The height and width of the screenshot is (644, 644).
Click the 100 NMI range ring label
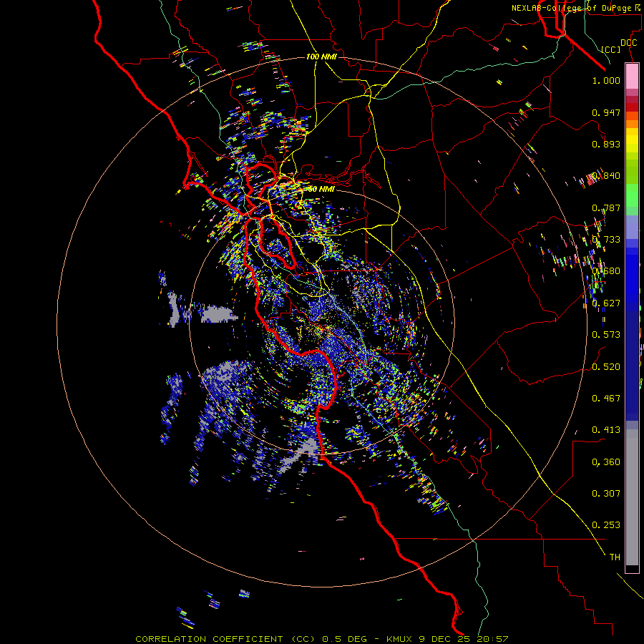coord(321,57)
